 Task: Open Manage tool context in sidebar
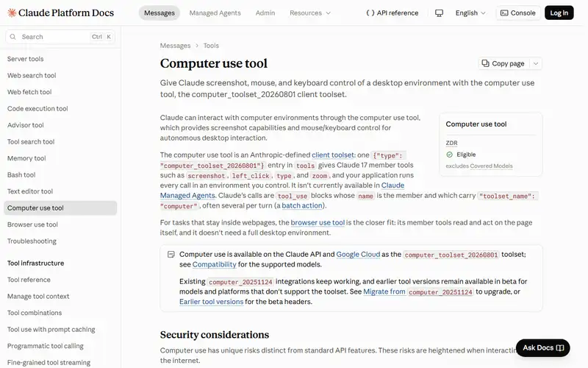pyautogui.click(x=38, y=297)
